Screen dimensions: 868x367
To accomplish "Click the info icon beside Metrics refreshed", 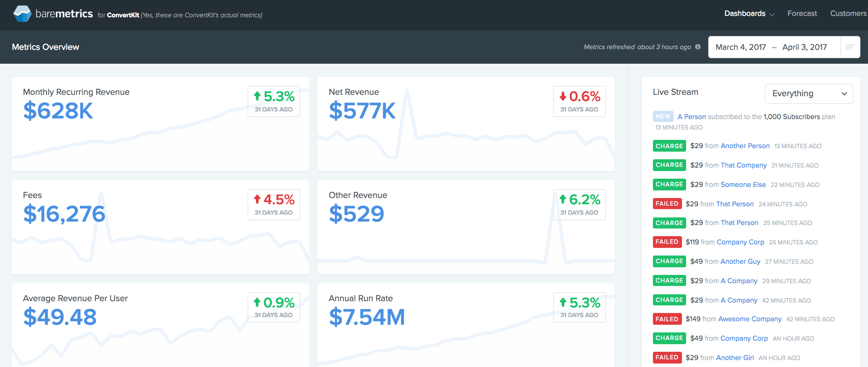I will click(x=698, y=47).
